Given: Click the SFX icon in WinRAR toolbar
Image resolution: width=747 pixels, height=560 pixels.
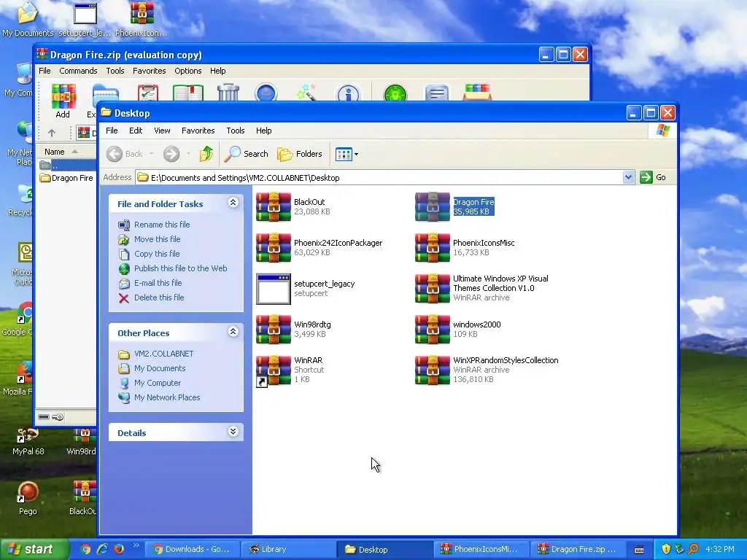Looking at the screenshot, I should click(x=477, y=92).
